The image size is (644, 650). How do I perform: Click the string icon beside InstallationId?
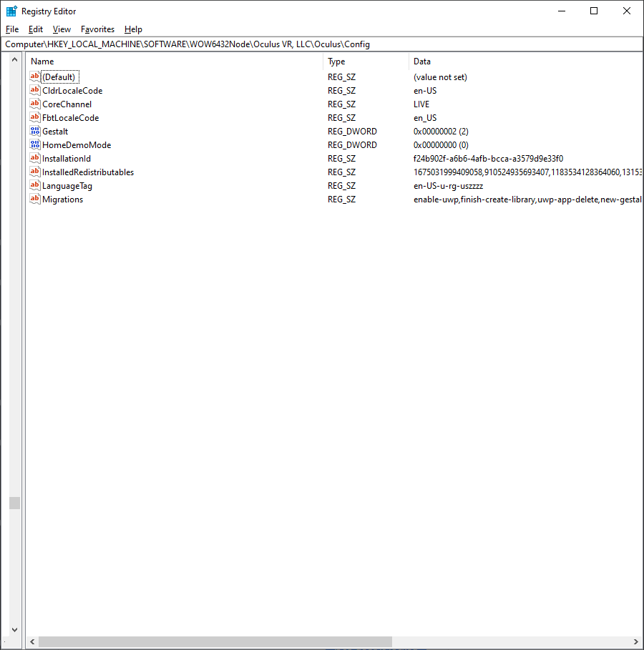coord(34,158)
